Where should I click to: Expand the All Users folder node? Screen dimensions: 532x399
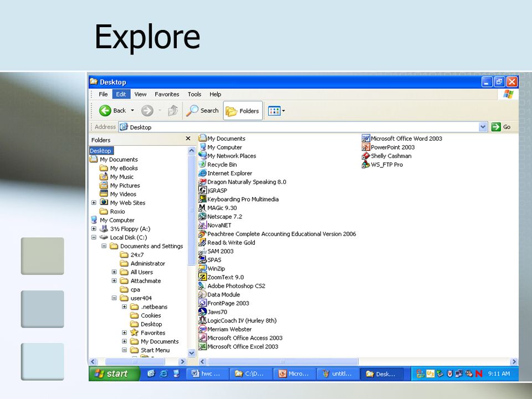point(114,272)
